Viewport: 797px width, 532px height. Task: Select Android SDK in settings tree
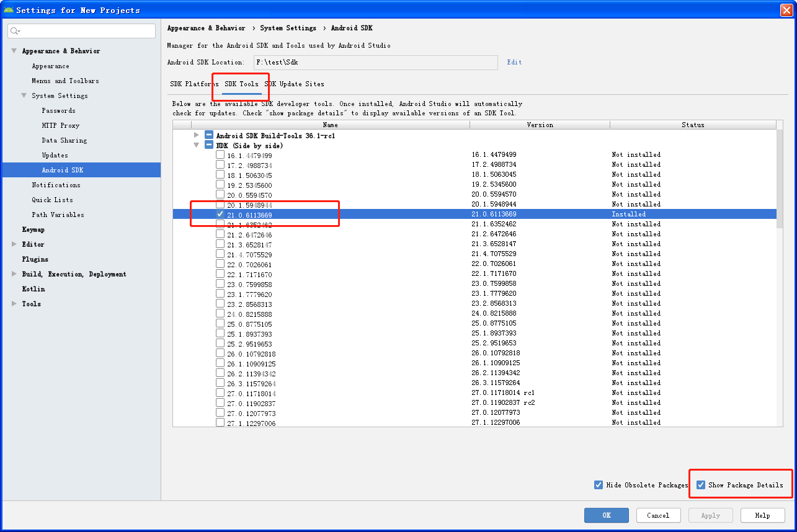(x=81, y=170)
